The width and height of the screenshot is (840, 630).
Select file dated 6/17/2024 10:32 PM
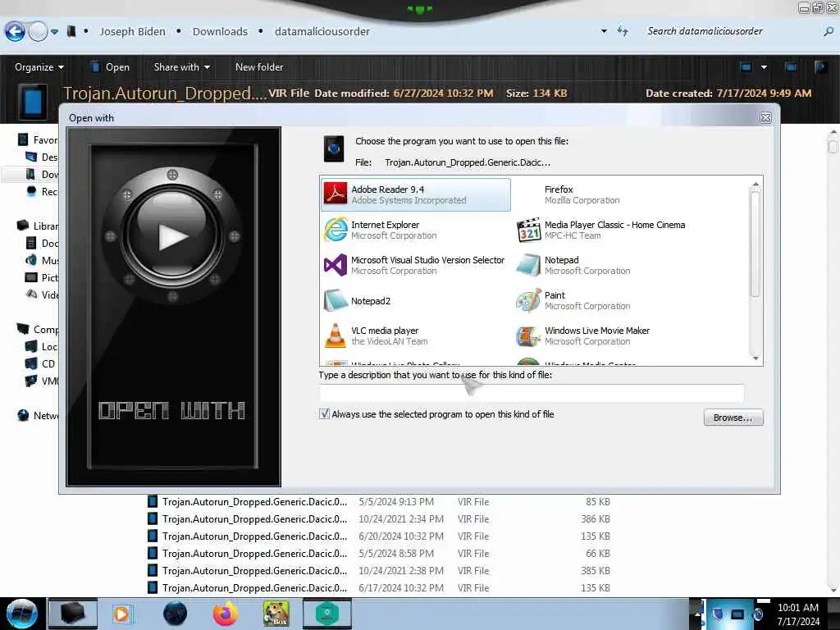[x=379, y=587]
